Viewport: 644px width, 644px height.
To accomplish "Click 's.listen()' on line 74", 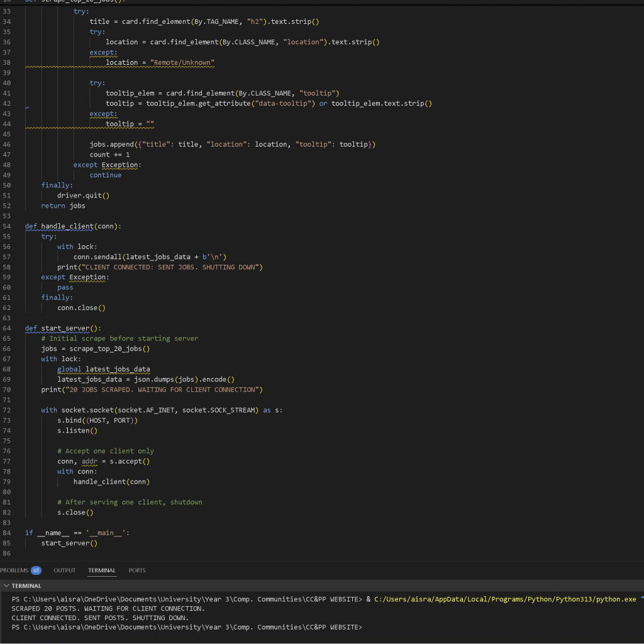I will pos(77,430).
